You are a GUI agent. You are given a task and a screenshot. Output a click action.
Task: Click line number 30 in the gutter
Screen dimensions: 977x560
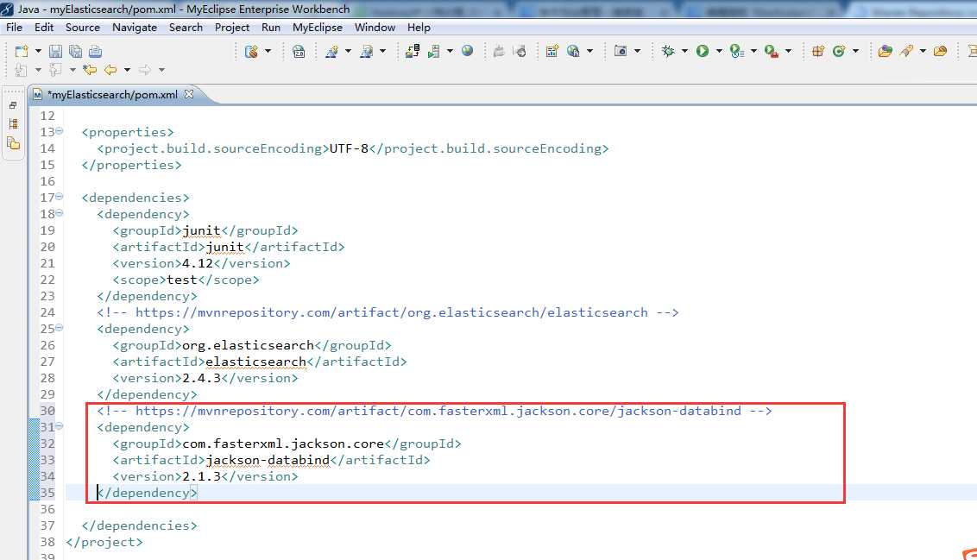47,411
